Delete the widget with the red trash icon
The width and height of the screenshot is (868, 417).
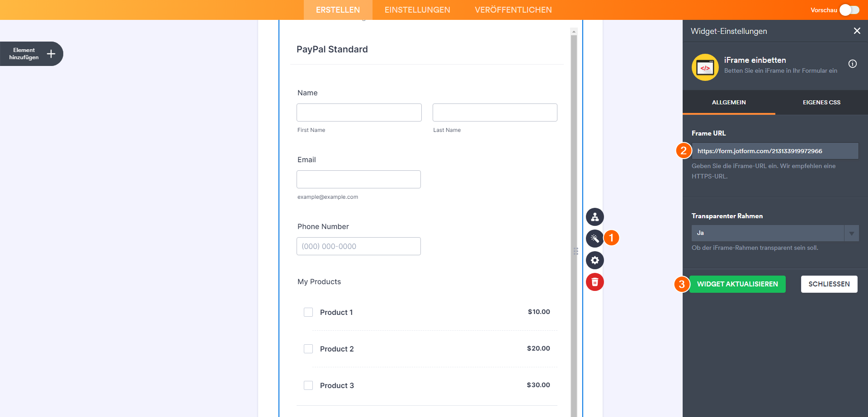coord(594,282)
